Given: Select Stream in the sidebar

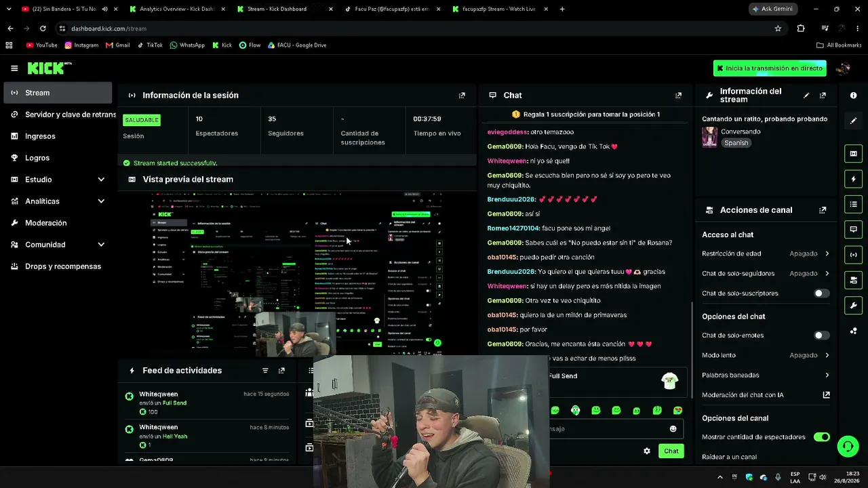Looking at the screenshot, I should point(58,93).
